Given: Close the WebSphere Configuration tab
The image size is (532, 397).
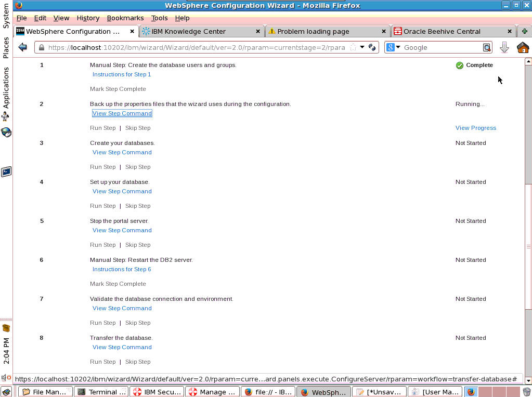Looking at the screenshot, I should tap(132, 31).
